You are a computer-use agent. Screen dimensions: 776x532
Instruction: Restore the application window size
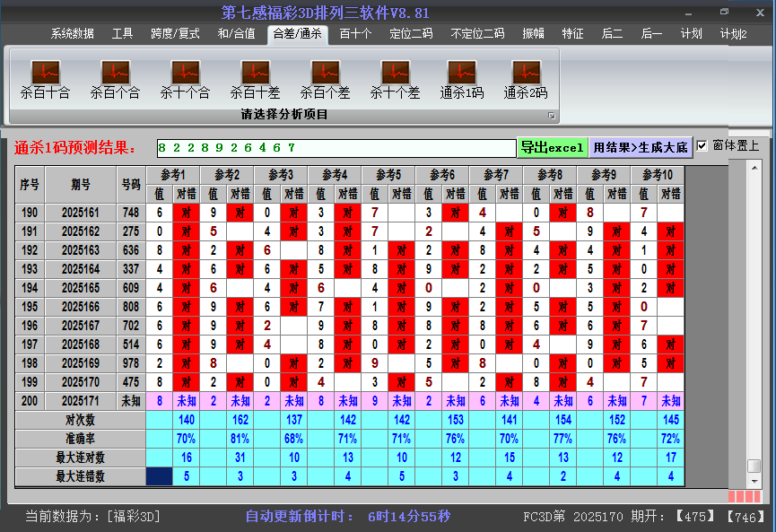[x=724, y=12]
